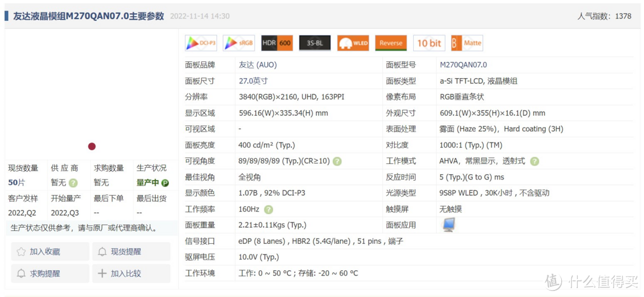This screenshot has height=297, width=644.
Task: Click resolution 3840(RGB)×2160, UHD, 163PPI
Action: pyautogui.click(x=292, y=97)
